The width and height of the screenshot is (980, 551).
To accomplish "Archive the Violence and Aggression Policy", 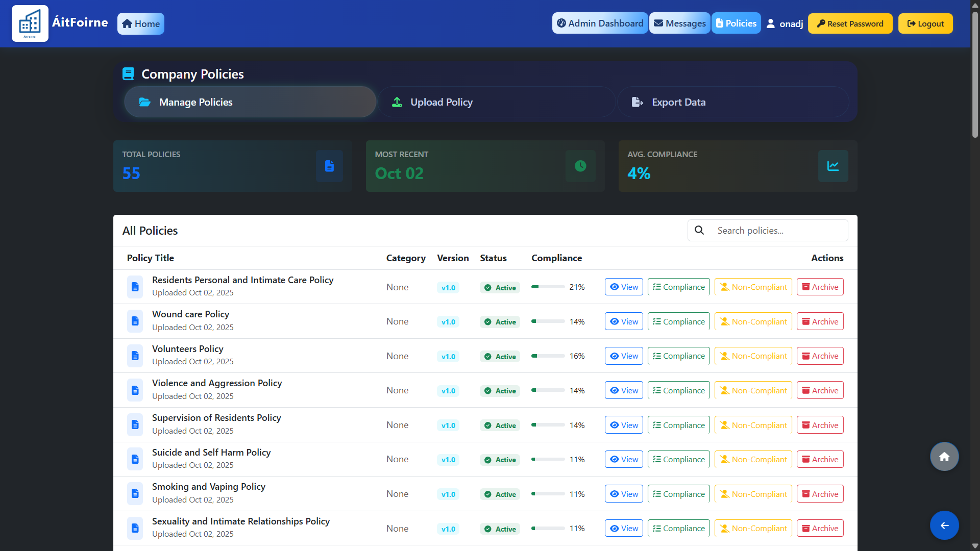I will [x=820, y=390].
